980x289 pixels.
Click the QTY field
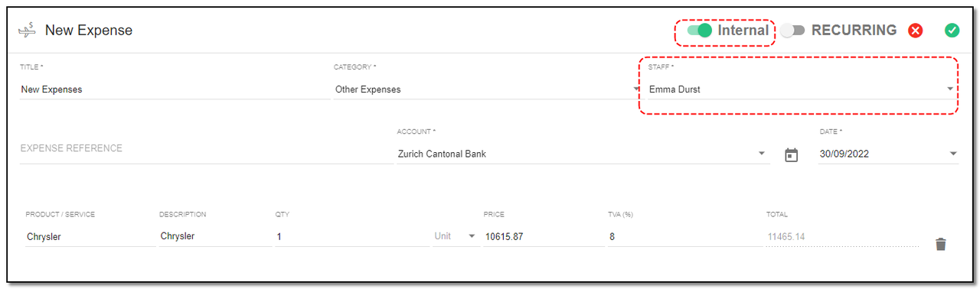352,236
